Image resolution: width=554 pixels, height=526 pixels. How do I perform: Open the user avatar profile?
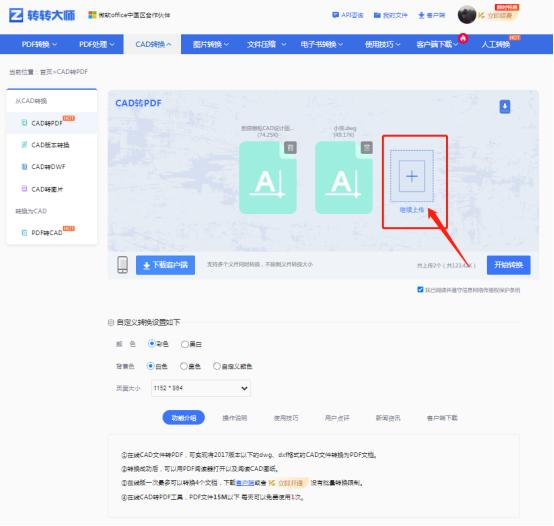click(x=467, y=15)
